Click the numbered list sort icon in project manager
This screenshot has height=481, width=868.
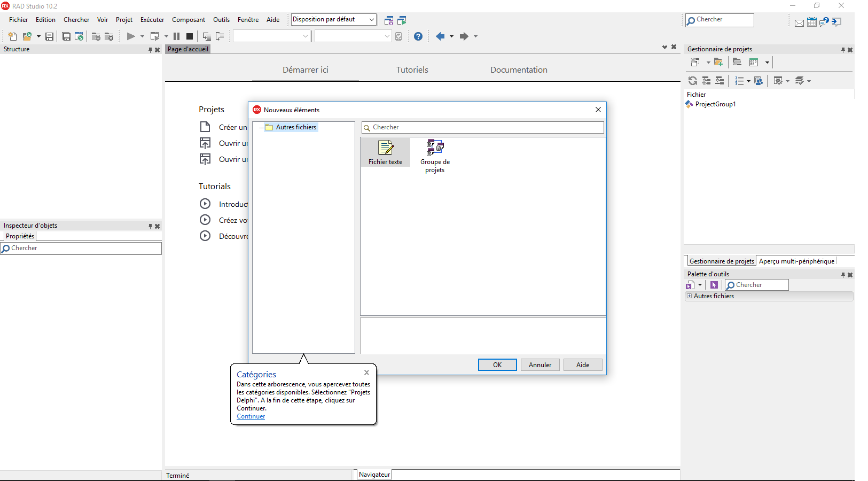click(739, 81)
